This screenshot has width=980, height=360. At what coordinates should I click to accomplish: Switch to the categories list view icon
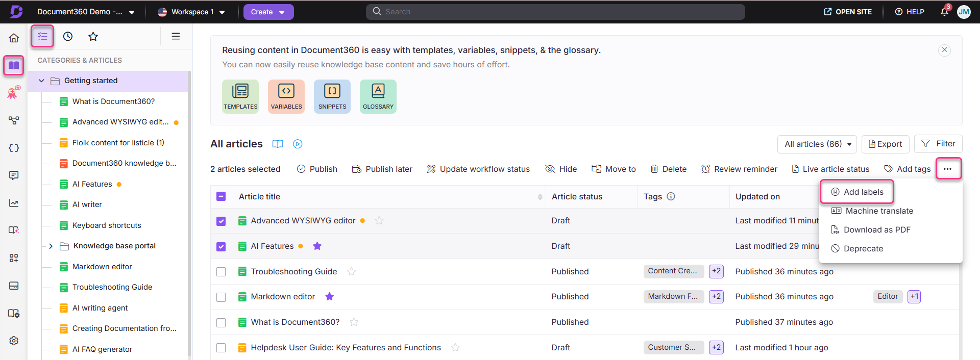pos(42,36)
